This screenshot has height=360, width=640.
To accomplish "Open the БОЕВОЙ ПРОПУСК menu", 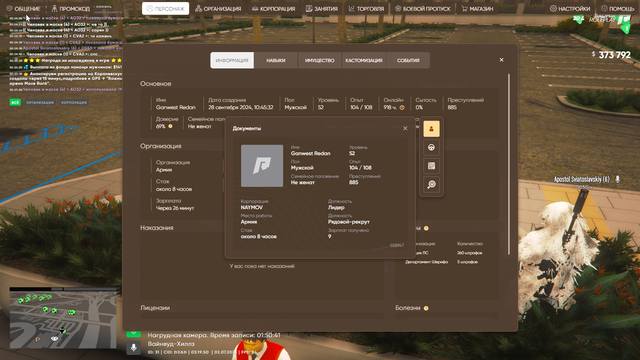I will click(x=422, y=9).
